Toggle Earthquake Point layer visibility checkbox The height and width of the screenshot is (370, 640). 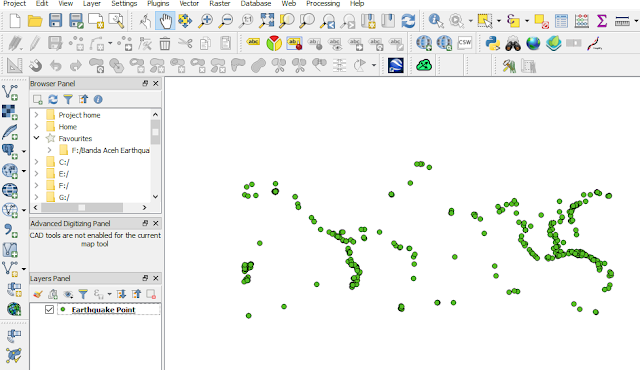coord(49,310)
